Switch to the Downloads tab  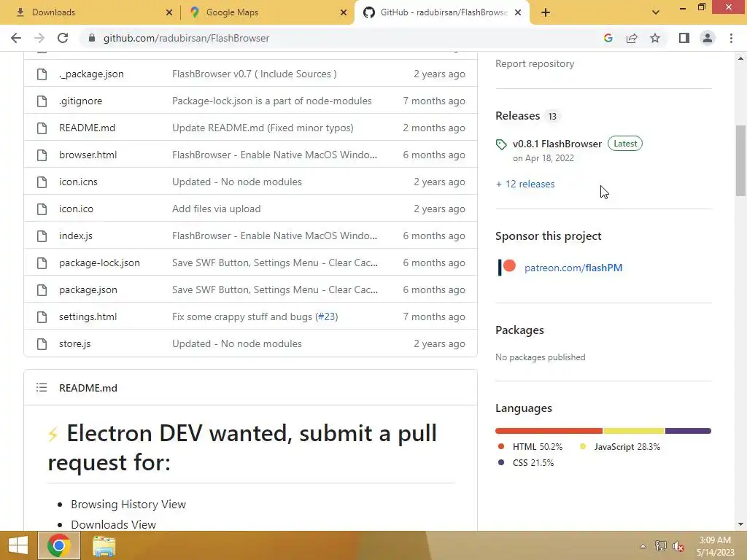click(x=90, y=12)
